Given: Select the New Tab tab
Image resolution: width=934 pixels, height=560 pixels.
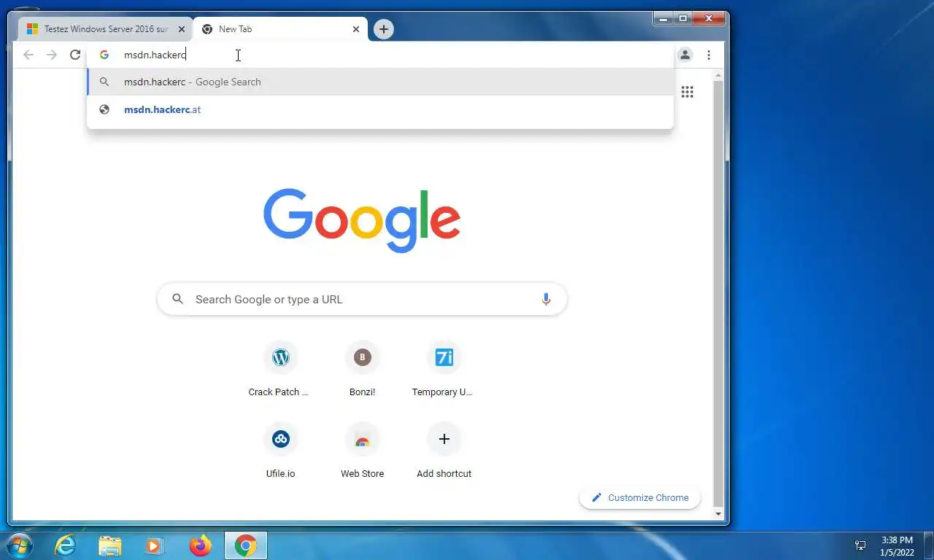Looking at the screenshot, I should pyautogui.click(x=280, y=29).
